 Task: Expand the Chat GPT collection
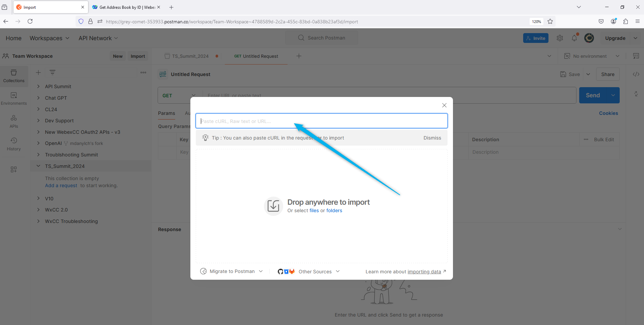click(38, 98)
